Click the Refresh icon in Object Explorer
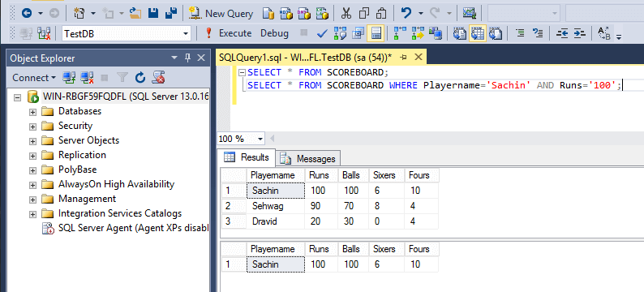Image resolution: width=644 pixels, height=292 pixels. [140, 78]
